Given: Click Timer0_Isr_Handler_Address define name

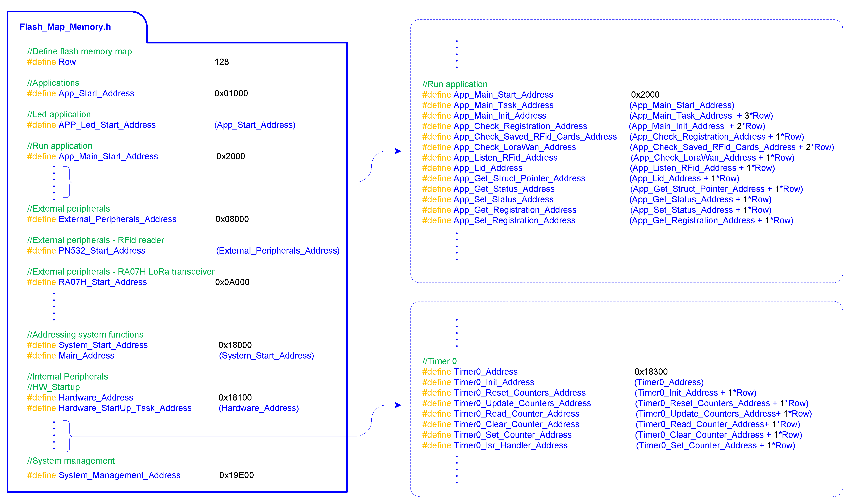Looking at the screenshot, I should 511,445.
